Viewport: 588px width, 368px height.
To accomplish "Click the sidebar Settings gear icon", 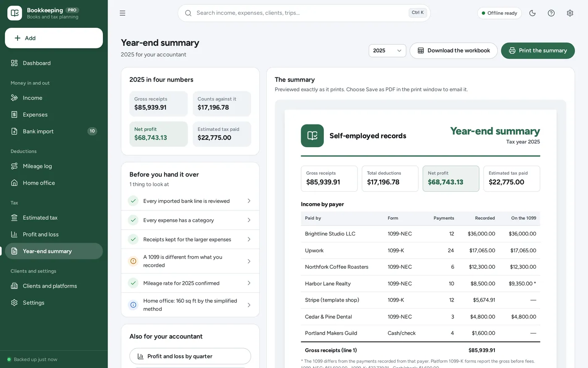I will coord(14,303).
